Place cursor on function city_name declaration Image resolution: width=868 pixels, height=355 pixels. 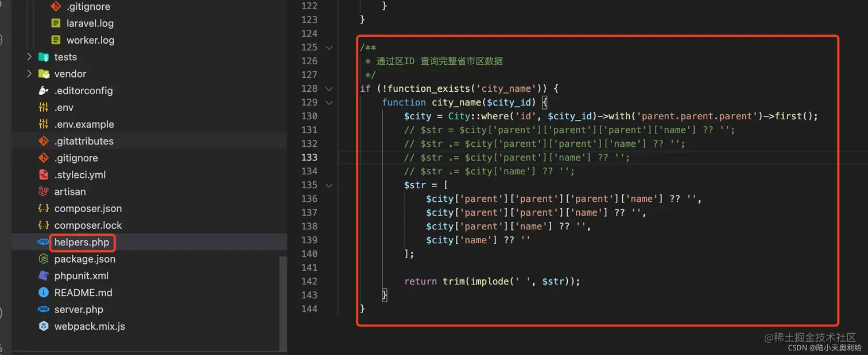point(465,102)
